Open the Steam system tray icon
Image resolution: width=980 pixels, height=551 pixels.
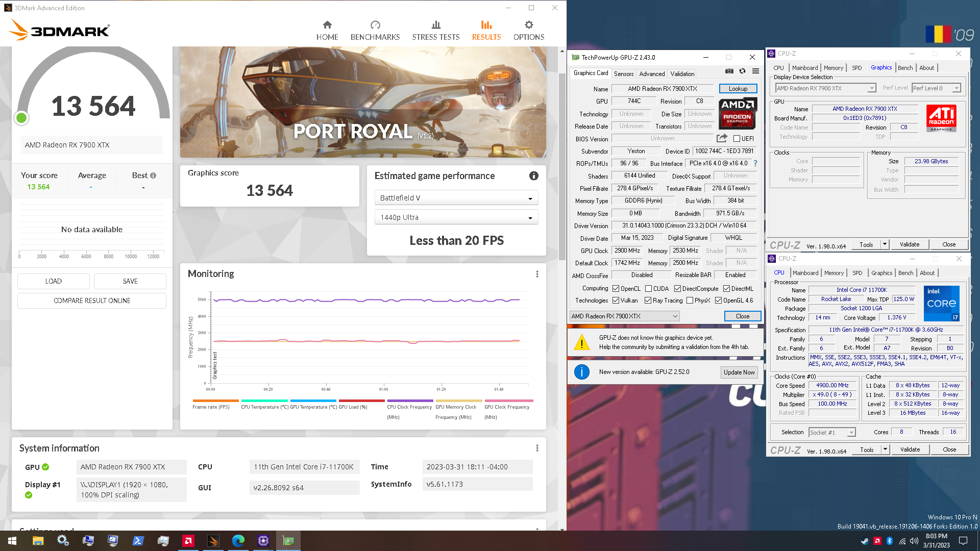coord(865,541)
